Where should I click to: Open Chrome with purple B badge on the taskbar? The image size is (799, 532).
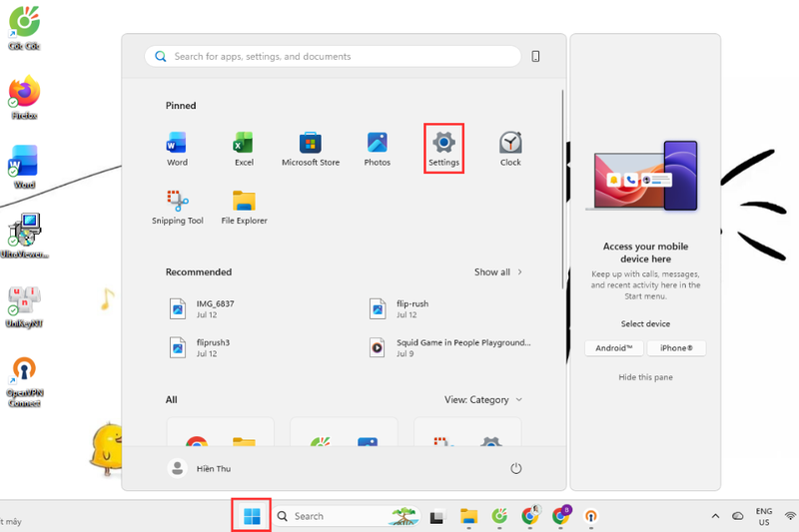pos(561,517)
